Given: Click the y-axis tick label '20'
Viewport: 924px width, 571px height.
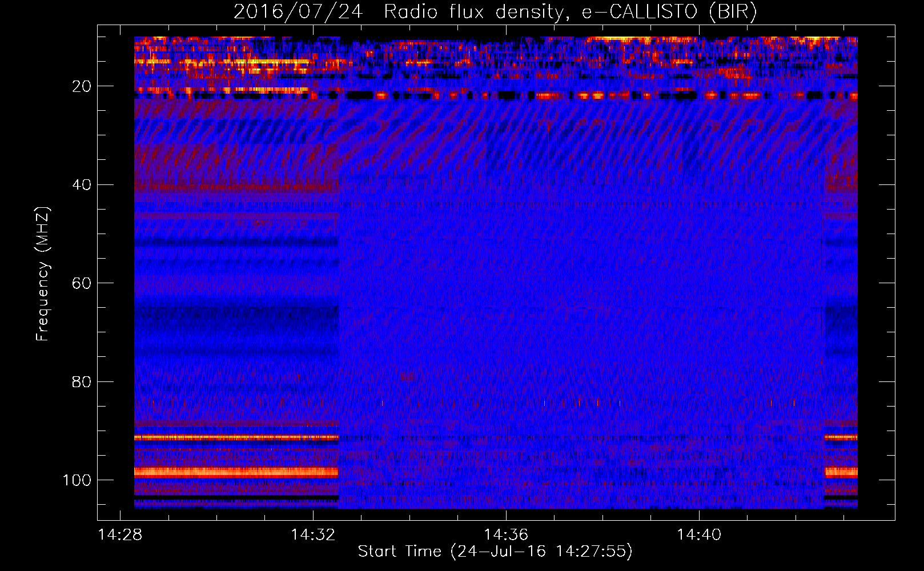Looking at the screenshot, I should click(82, 86).
